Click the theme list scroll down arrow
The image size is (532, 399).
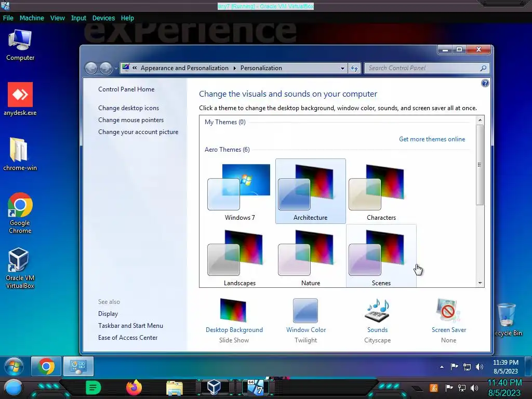(480, 283)
